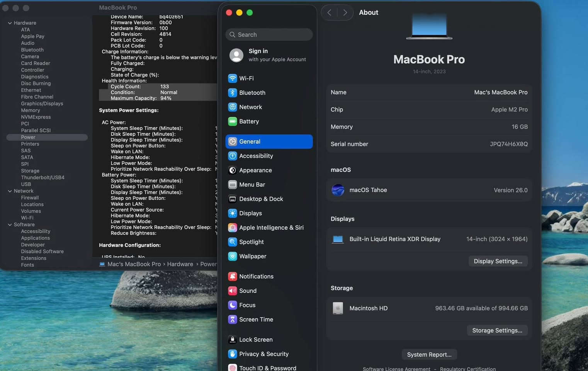Select Graphics/Displays in System Information sidebar

click(42, 104)
